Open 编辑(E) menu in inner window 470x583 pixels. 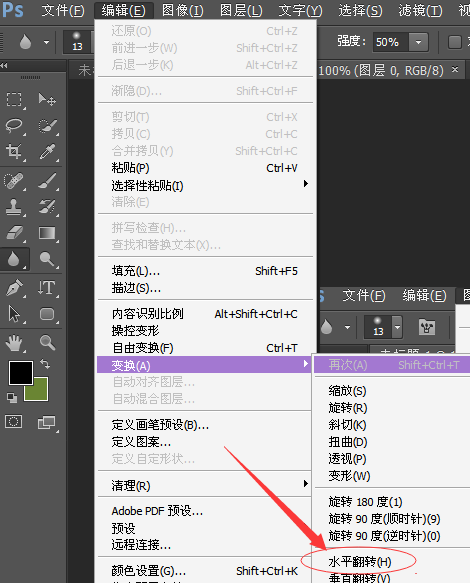tap(424, 296)
